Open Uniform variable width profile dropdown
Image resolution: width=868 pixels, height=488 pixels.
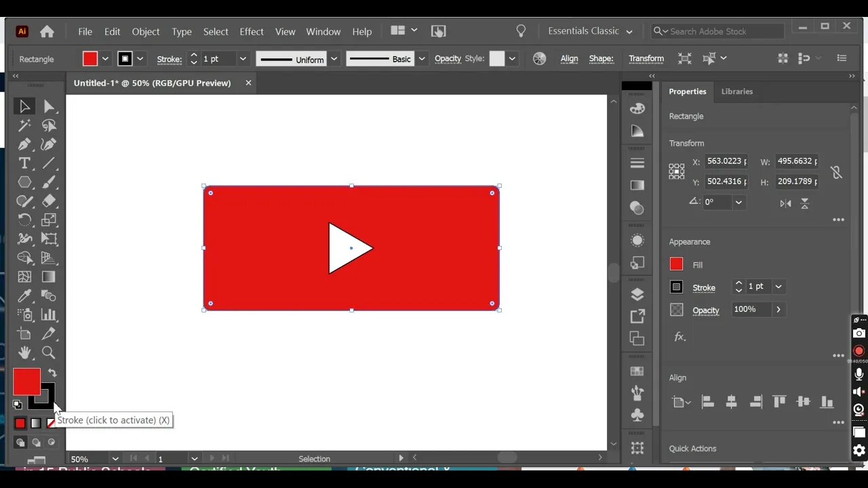[x=334, y=59]
